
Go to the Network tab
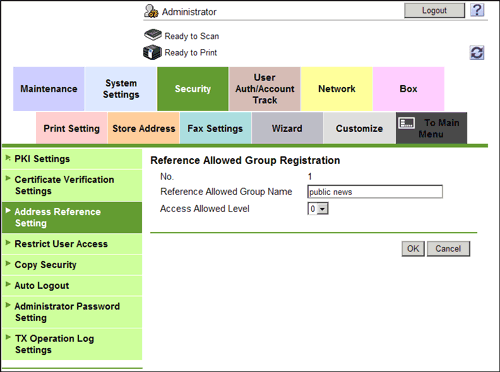tap(337, 89)
